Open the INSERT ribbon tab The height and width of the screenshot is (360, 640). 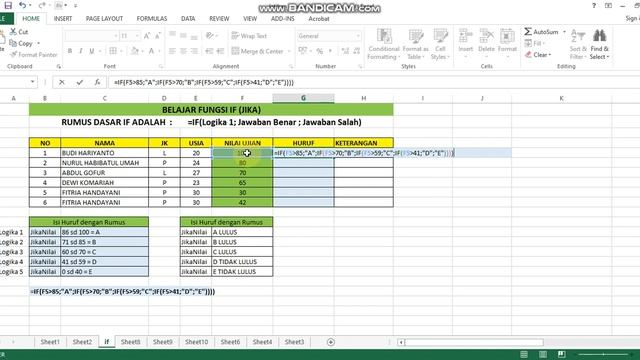click(63, 19)
